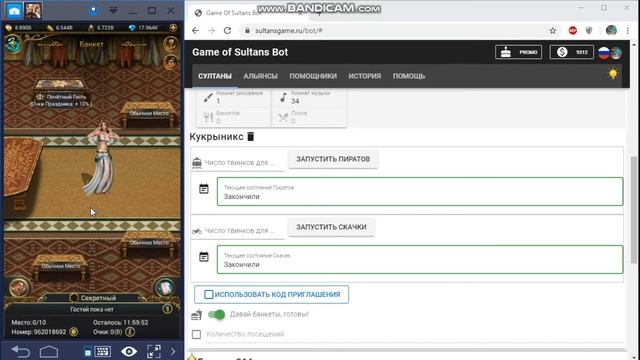Image resolution: width=640 pixels, height=360 pixels.
Task: Toggle light theme with bulb icon
Action: [x=613, y=74]
